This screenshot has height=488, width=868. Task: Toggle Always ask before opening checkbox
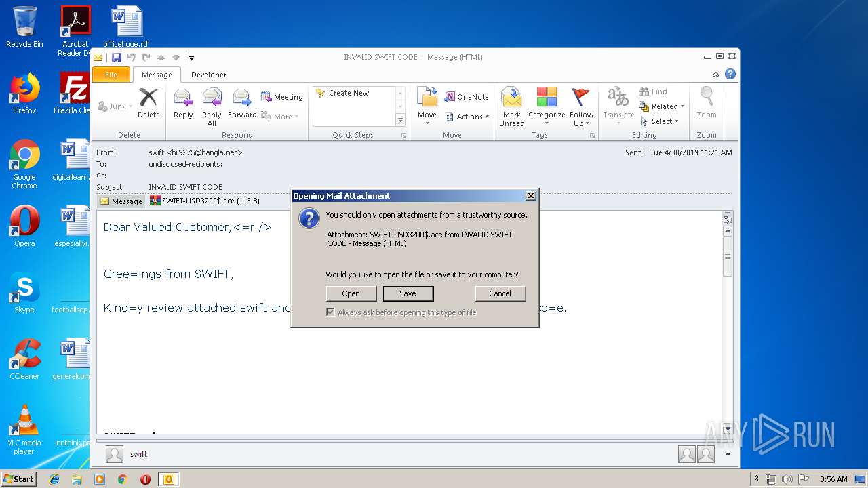pyautogui.click(x=330, y=312)
